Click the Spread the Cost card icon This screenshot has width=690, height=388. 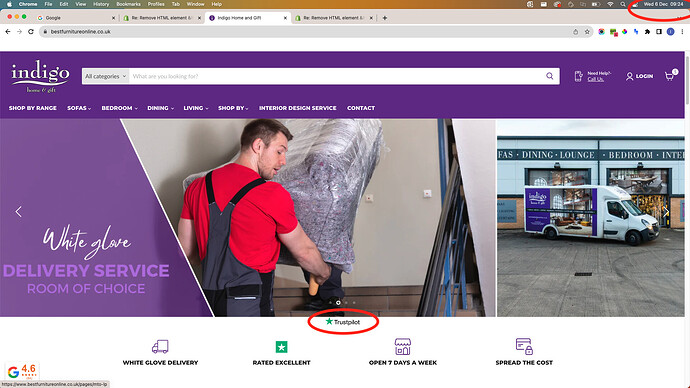coord(524,346)
